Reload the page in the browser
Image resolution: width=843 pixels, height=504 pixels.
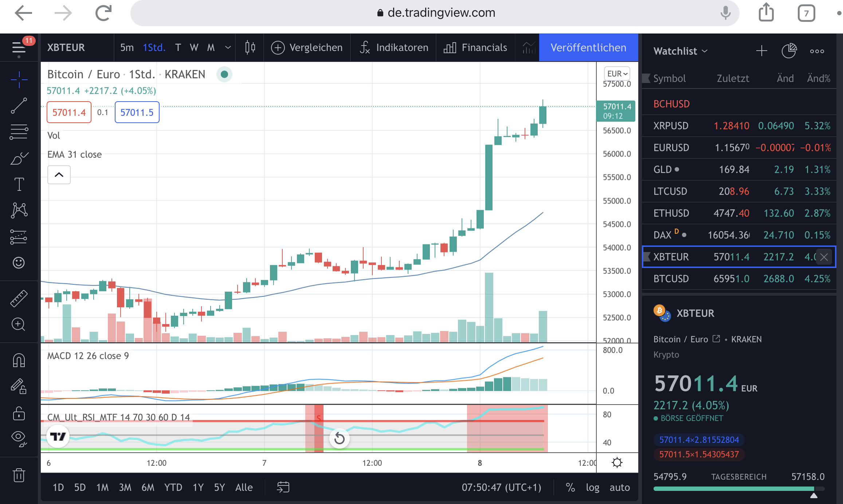(103, 13)
